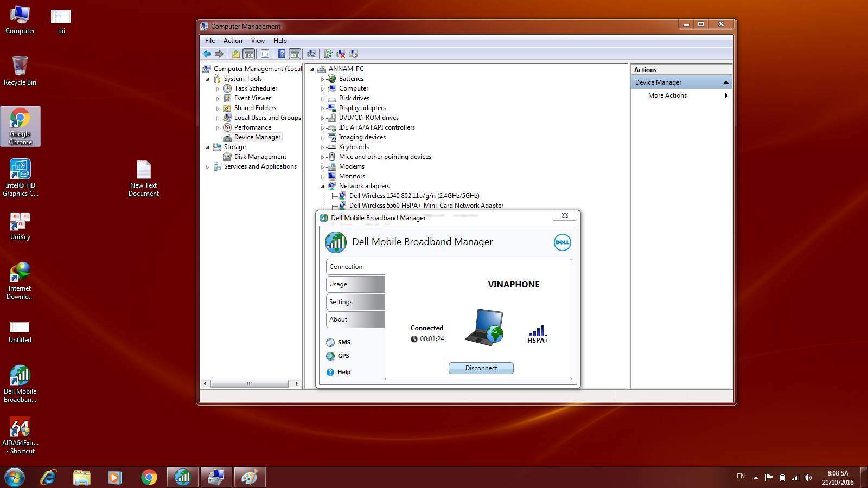Select the Disk drives category
868x488 pixels.
pos(354,98)
